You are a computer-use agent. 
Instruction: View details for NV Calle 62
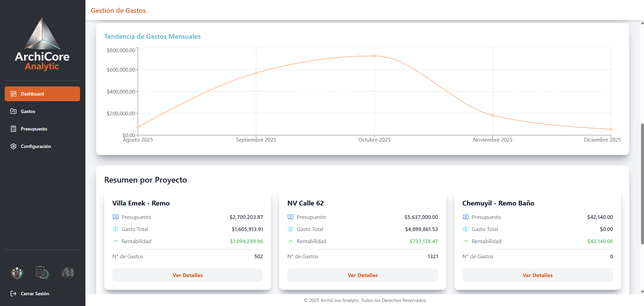[x=363, y=275]
